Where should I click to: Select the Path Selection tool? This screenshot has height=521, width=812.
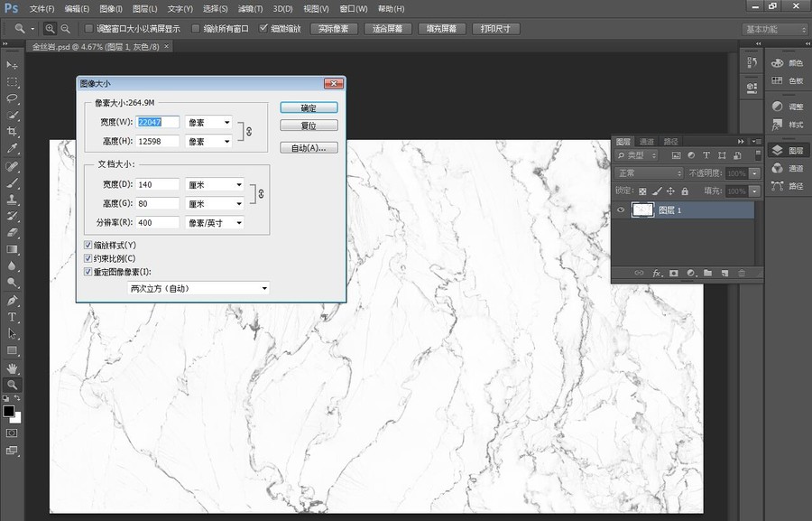click(12, 334)
